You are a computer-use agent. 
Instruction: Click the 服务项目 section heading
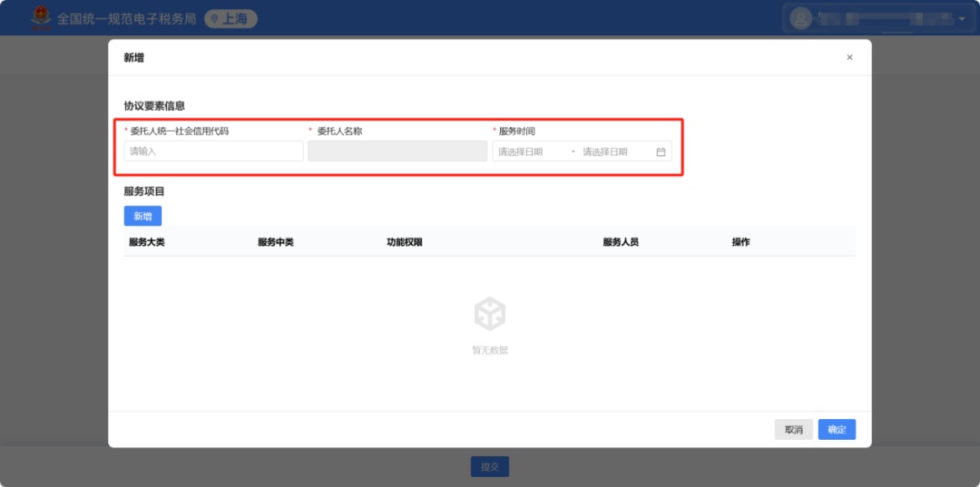tap(144, 191)
